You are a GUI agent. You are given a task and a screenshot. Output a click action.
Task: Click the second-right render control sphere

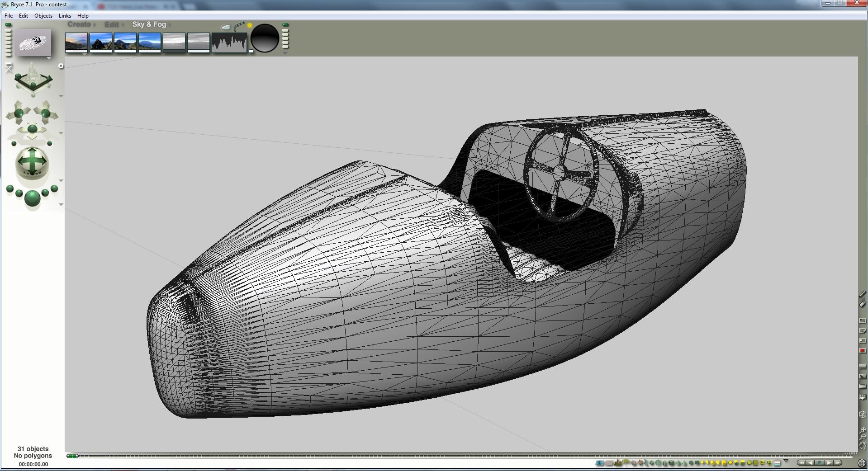tap(45, 194)
